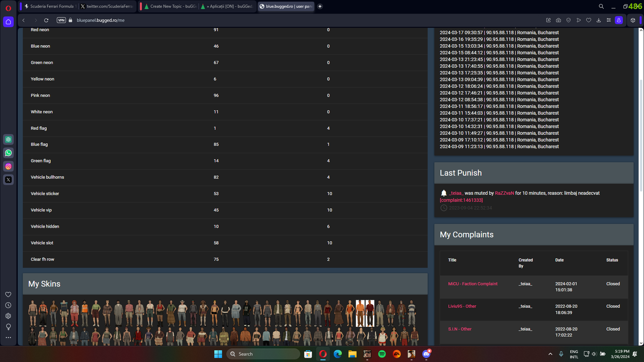
Task: Open the pinboard edit icon in address bar
Action: (x=548, y=20)
